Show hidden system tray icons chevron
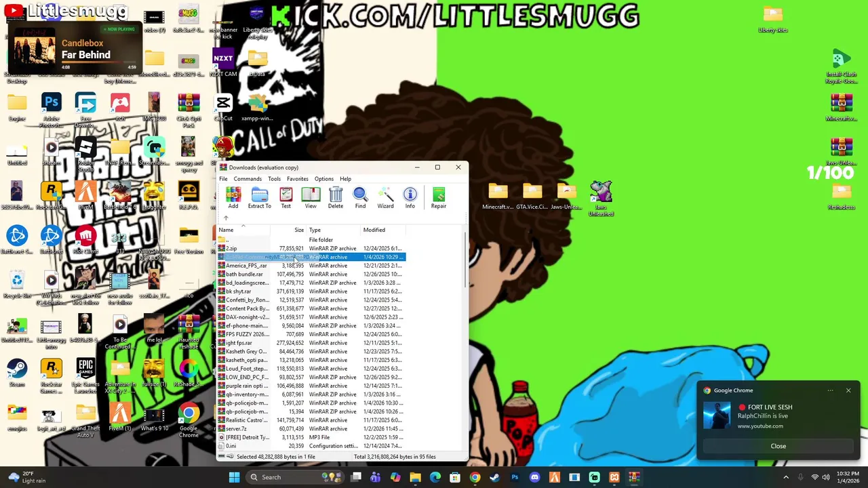This screenshot has height=488, width=868. [786, 477]
